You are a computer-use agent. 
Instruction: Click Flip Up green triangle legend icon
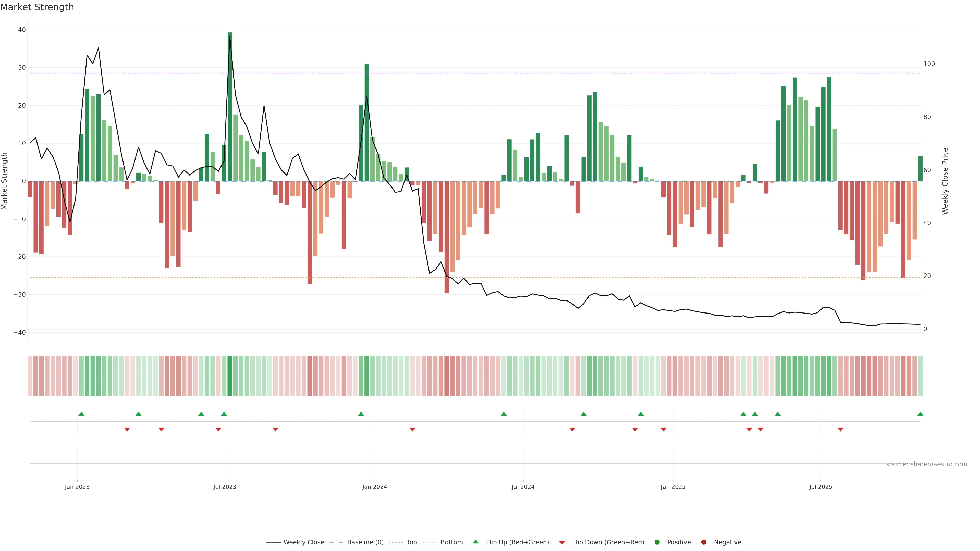(x=475, y=542)
